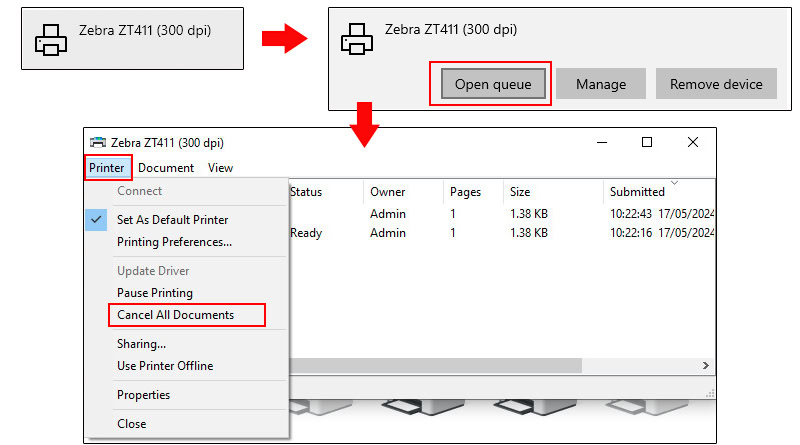Open printer Properties
The width and height of the screenshot is (800, 445).
143,395
